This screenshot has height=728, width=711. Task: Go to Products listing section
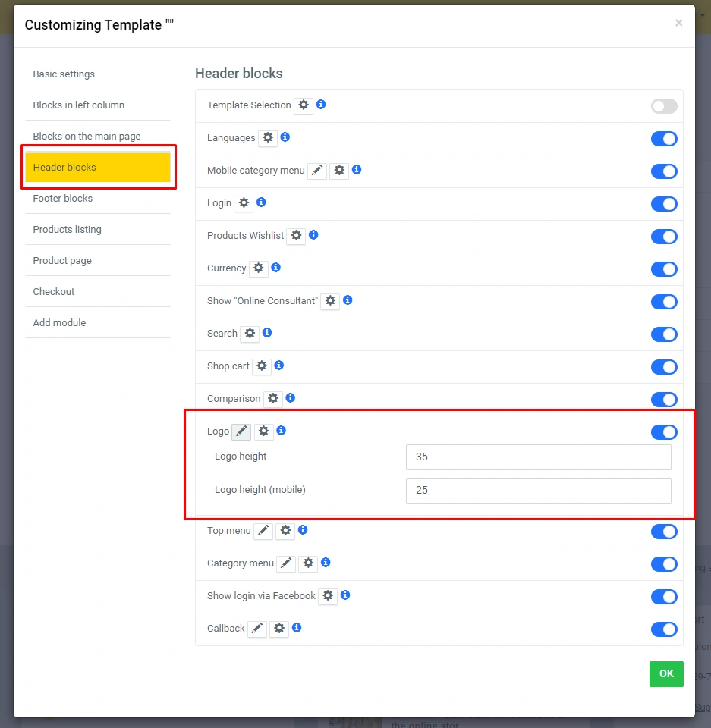(x=67, y=230)
